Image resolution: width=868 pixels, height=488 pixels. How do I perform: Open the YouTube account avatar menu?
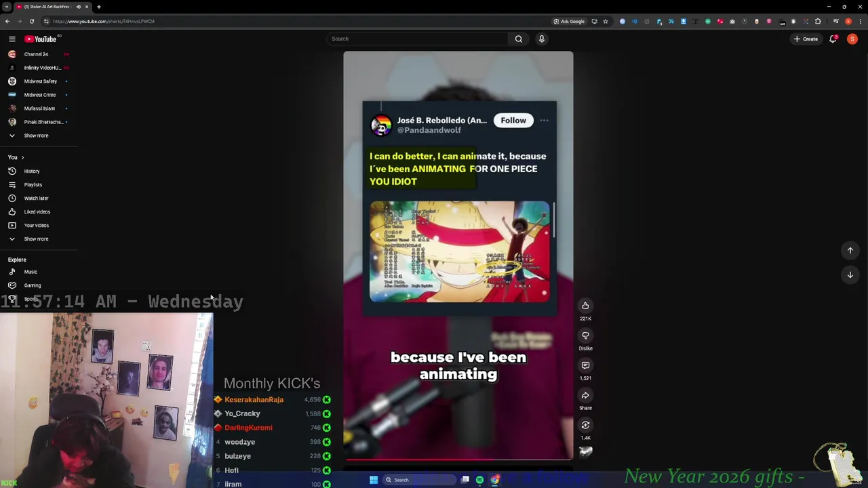852,39
